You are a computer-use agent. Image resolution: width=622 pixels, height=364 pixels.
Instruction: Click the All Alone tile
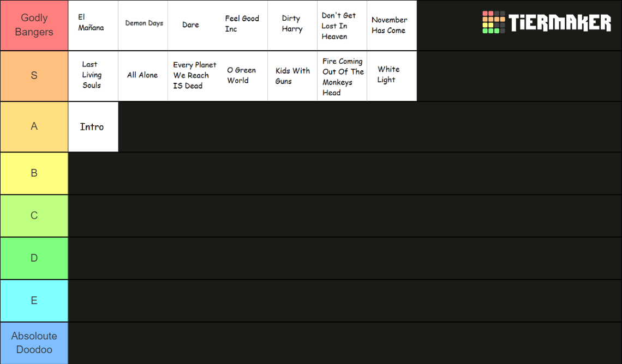tap(143, 76)
